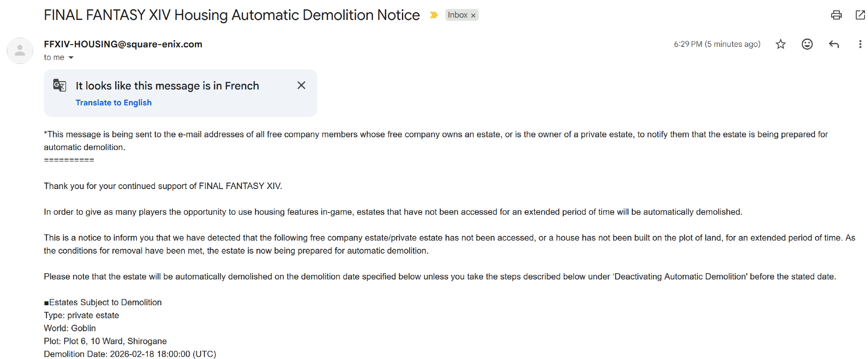
Task: Click the Demolition Date line in the body
Action: click(x=130, y=354)
